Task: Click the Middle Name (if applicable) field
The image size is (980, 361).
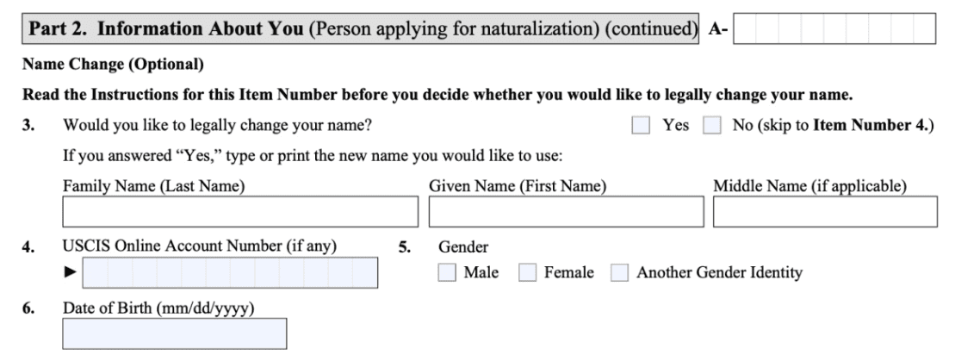Action: coord(825,211)
